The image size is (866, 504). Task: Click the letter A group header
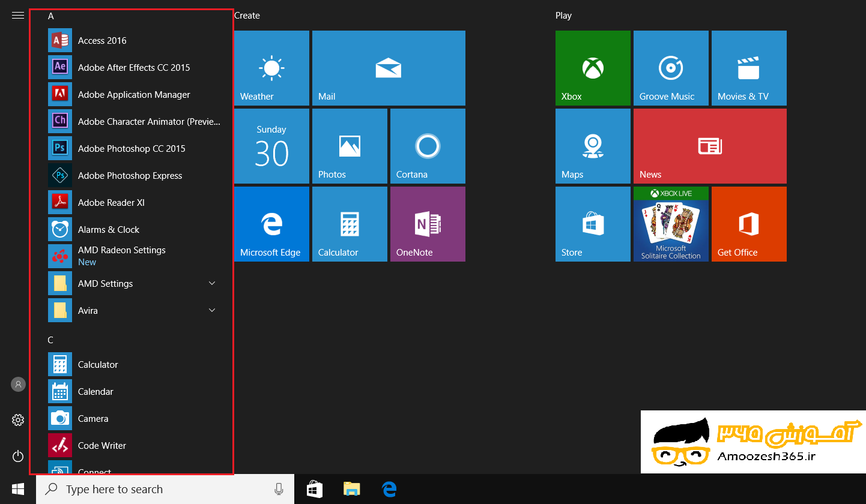coord(51,16)
